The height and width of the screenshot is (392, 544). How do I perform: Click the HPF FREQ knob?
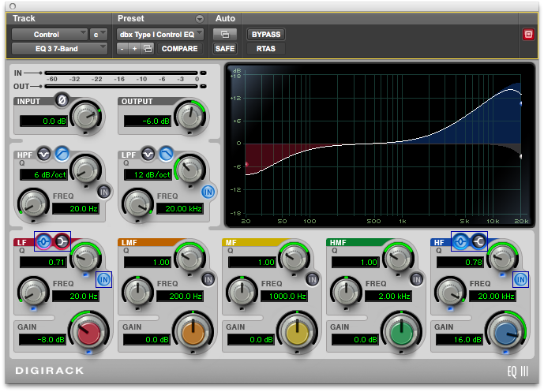pyautogui.click(x=33, y=204)
